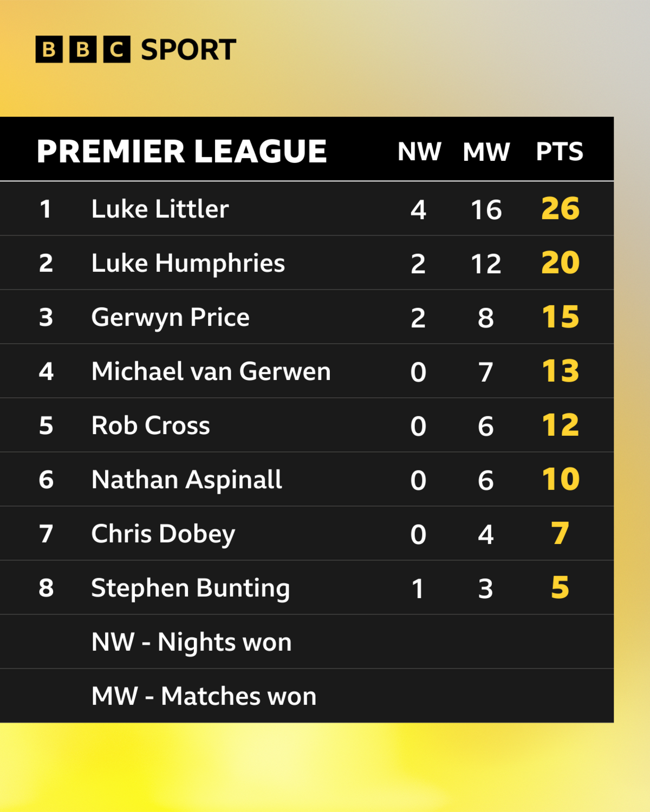650x812 pixels.
Task: Click the PREMIER LEAGUE table heading
Action: tap(182, 151)
